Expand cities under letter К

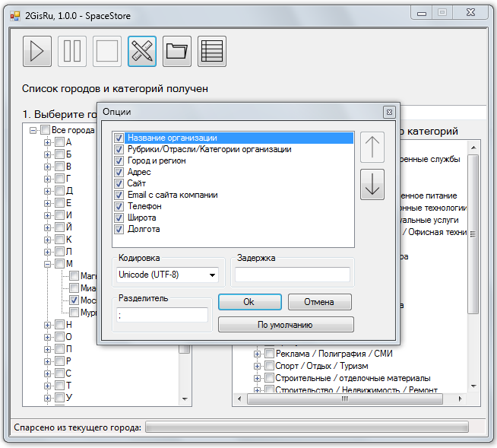tap(47, 240)
